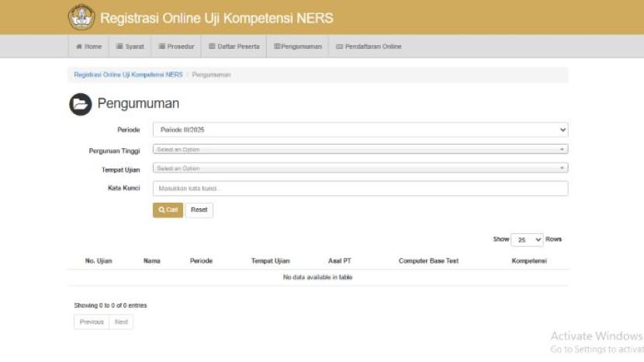Image resolution: width=644 pixels, height=362 pixels.
Task: Click the Previous pagination button
Action: tap(92, 322)
